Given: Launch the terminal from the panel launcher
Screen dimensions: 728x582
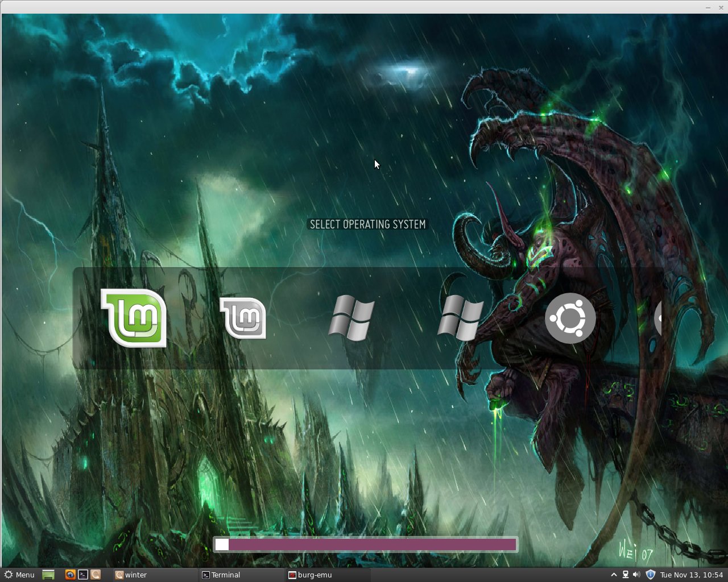Looking at the screenshot, I should [x=83, y=575].
